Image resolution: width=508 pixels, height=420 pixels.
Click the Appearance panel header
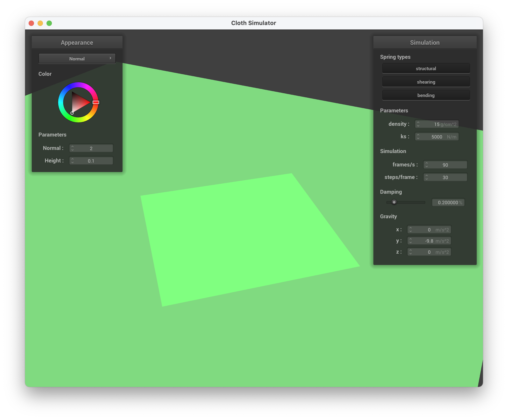click(x=77, y=42)
